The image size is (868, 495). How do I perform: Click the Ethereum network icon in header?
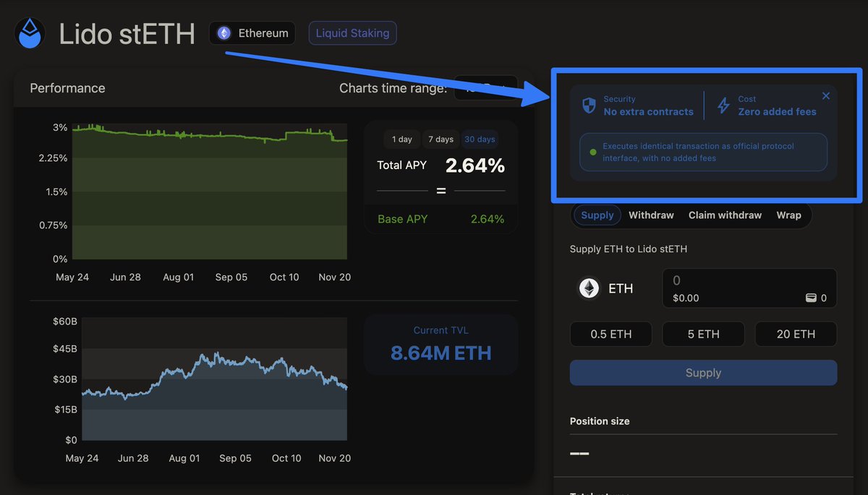[224, 33]
